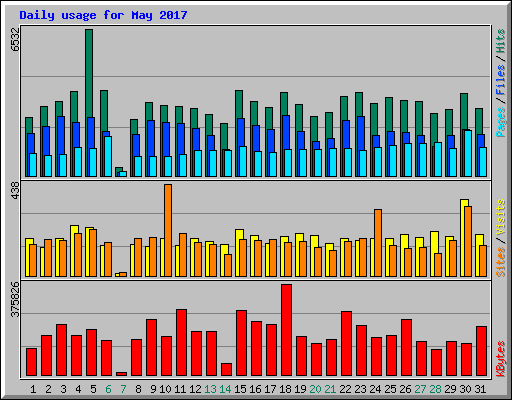512x400 pixels.
Task: Click day label 18 on the x-axis
Action: (x=285, y=389)
